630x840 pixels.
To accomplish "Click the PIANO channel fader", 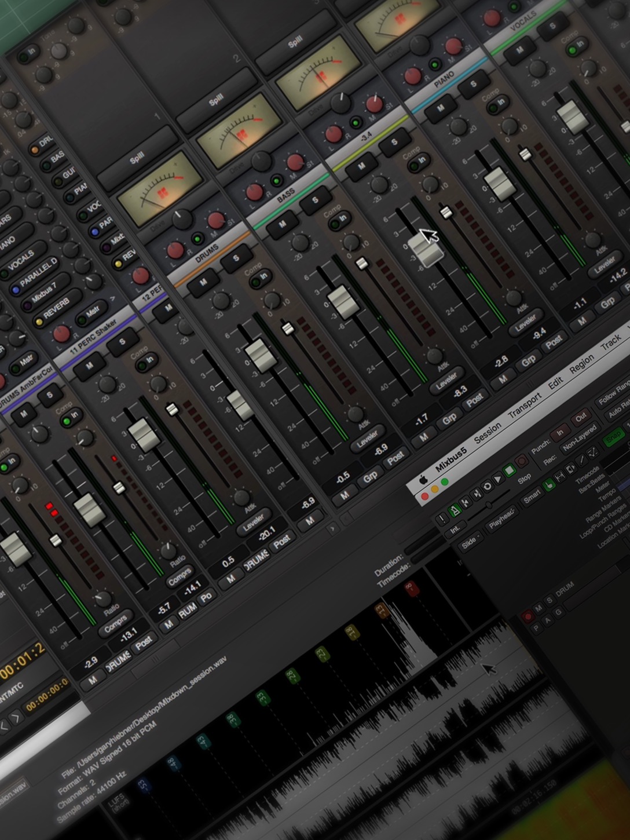I will coord(500,182).
